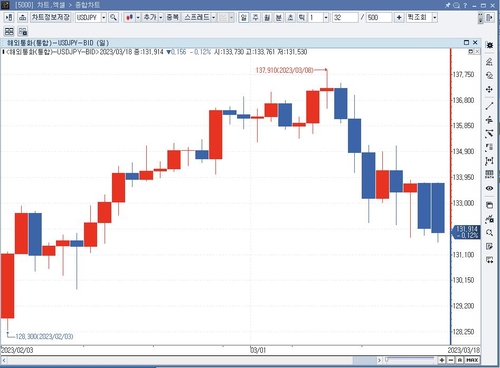This screenshot has width=500, height=368.
Task: Click the bottom zoom-in plus button
Action: [x=442, y=360]
